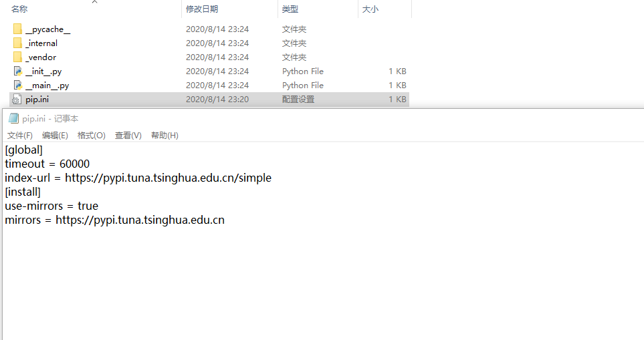This screenshot has height=340, width=644.
Task: Click the use-mirrors = true line
Action: coord(51,206)
